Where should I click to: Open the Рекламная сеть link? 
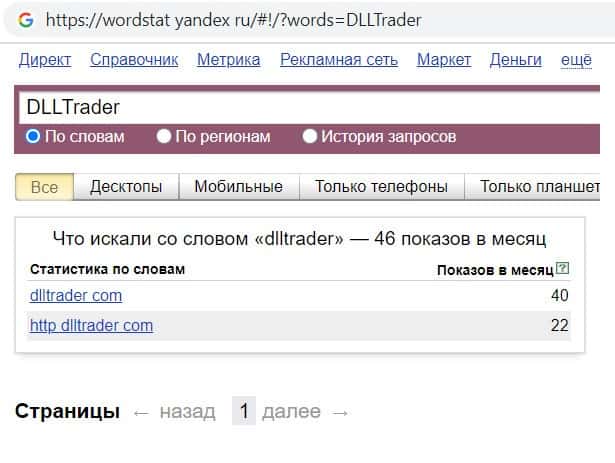pos(339,60)
